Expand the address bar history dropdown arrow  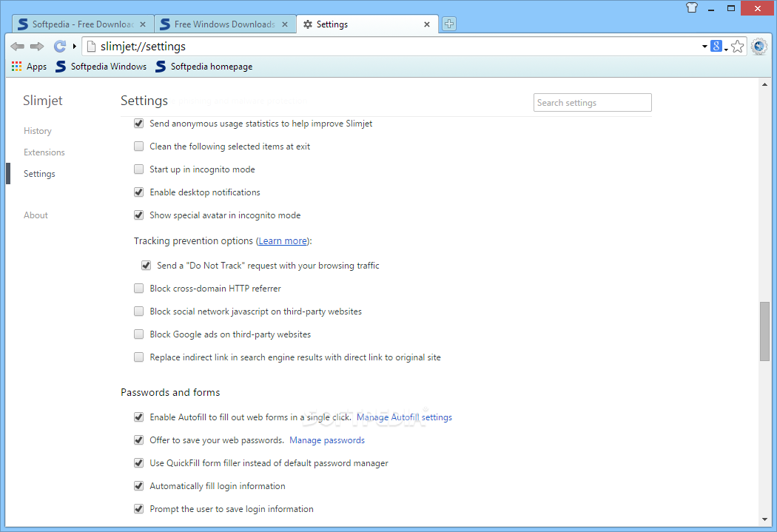click(x=704, y=47)
